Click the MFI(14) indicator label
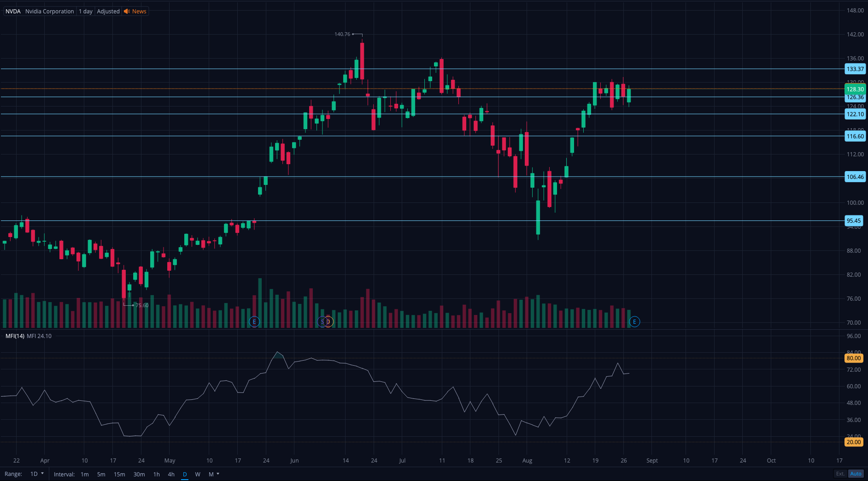868x481 pixels. (15, 336)
